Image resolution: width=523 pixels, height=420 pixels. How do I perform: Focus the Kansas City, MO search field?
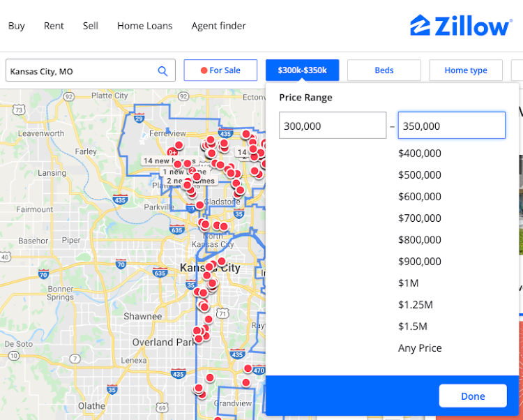click(91, 70)
